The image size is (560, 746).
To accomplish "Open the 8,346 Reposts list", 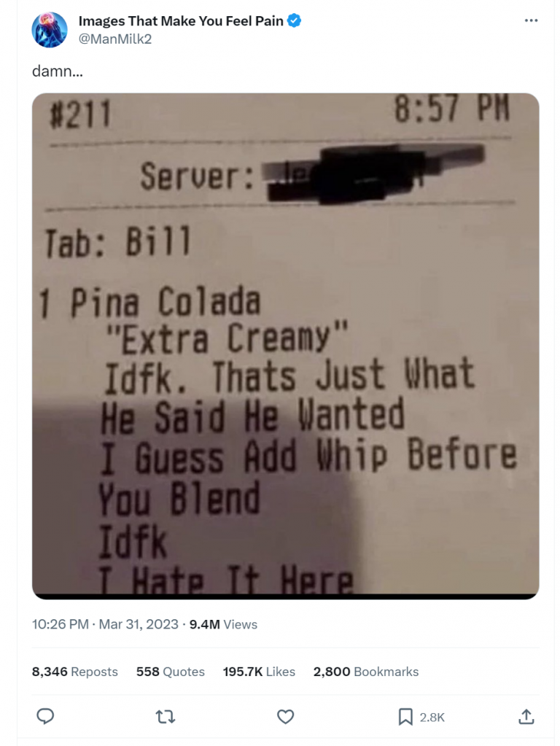I will 73,672.
